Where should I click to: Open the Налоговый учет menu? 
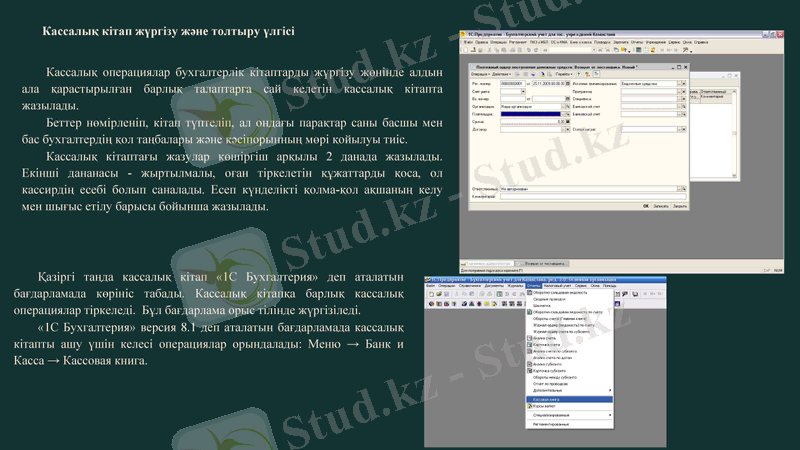[553, 285]
